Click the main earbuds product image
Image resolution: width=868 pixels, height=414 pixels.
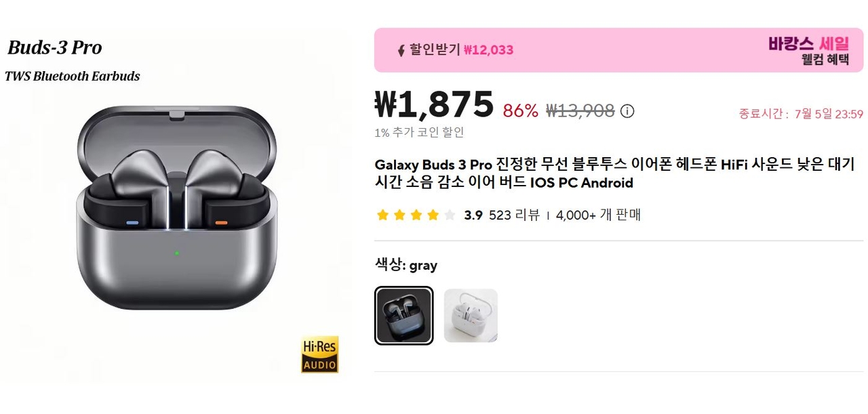point(176,210)
